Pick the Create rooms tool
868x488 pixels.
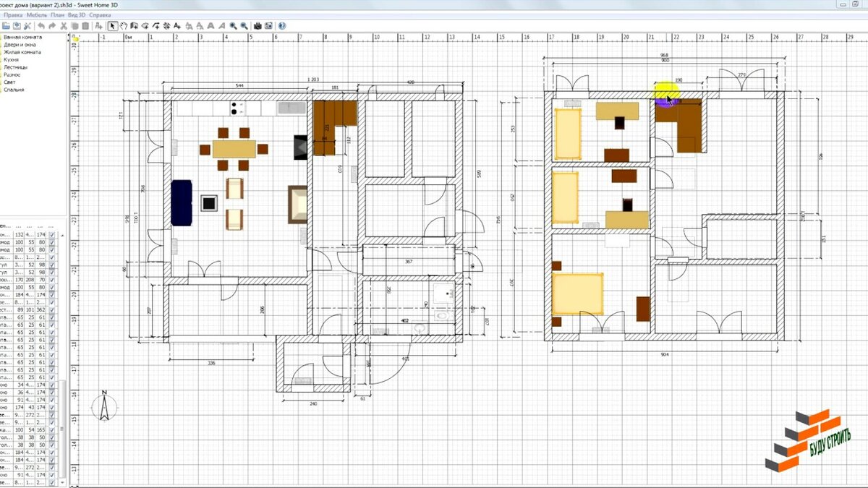(x=145, y=26)
